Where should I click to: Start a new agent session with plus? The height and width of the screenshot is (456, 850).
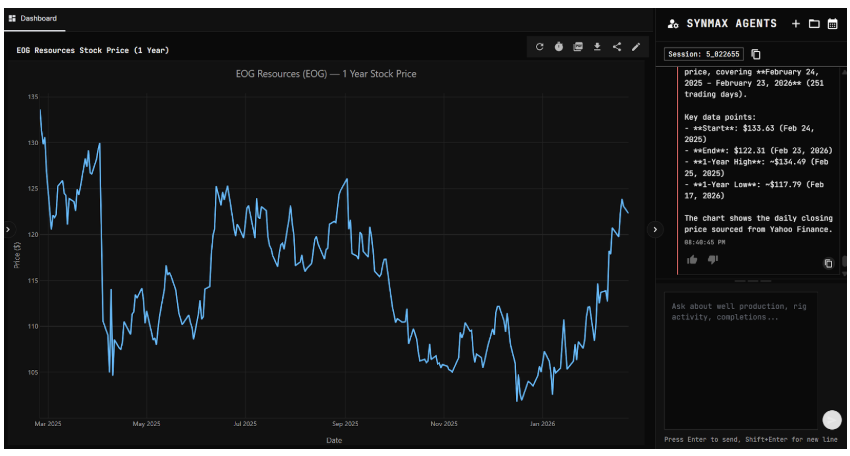tap(795, 23)
